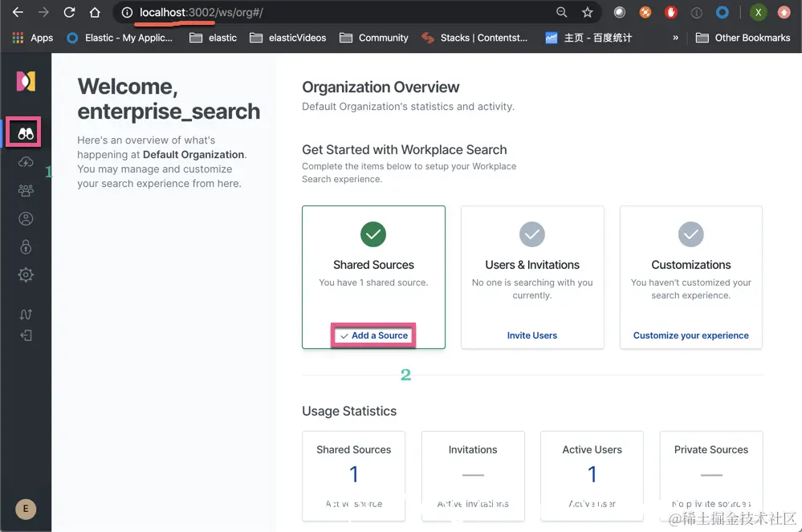Click the orange circle extension icon
The image size is (802, 532).
pyautogui.click(x=645, y=12)
